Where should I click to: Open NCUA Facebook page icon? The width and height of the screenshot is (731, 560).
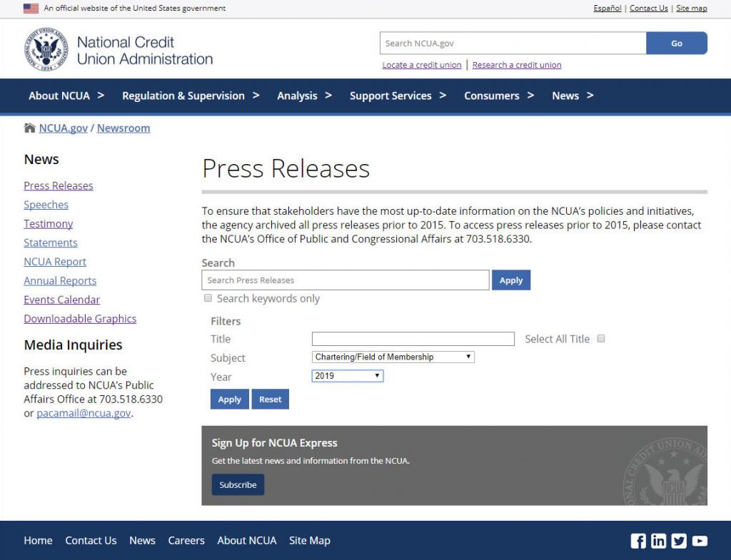[638, 541]
